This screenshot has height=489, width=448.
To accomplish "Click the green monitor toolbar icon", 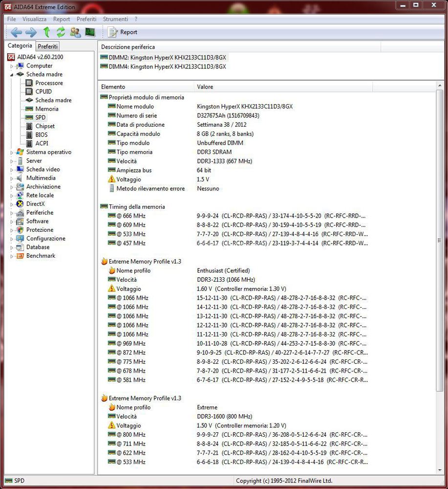I will [x=90, y=32].
